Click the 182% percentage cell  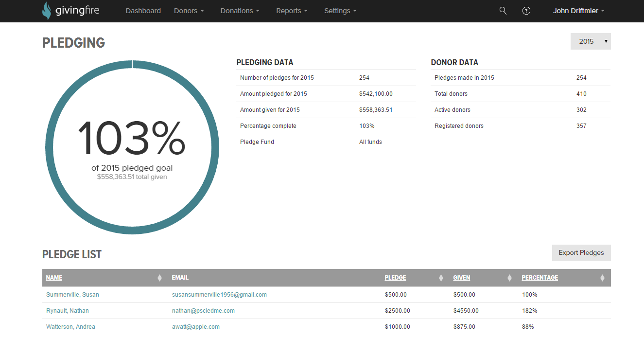[x=530, y=311]
